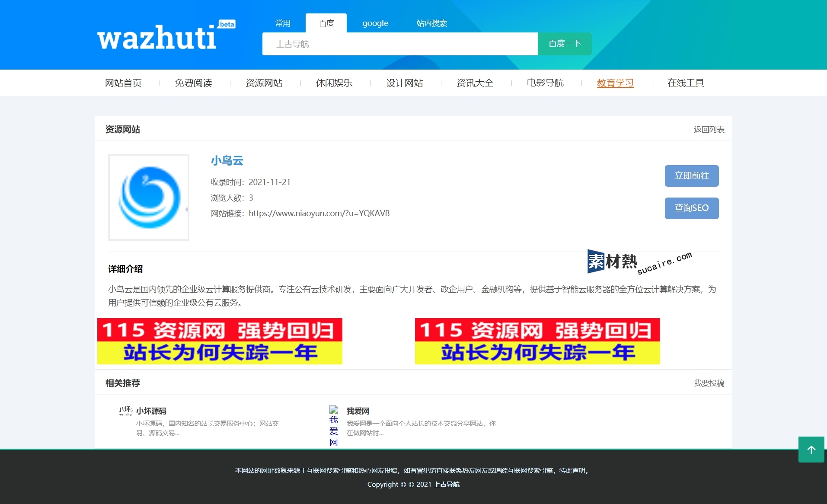Image resolution: width=827 pixels, height=504 pixels.
Task: Open the 我爱网 recommended site title
Action: 358,411
